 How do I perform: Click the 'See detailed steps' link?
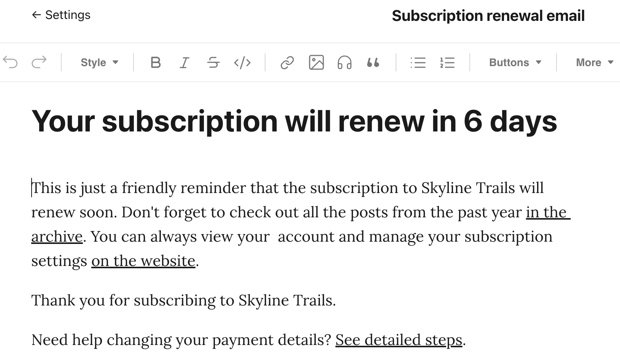coord(399,340)
